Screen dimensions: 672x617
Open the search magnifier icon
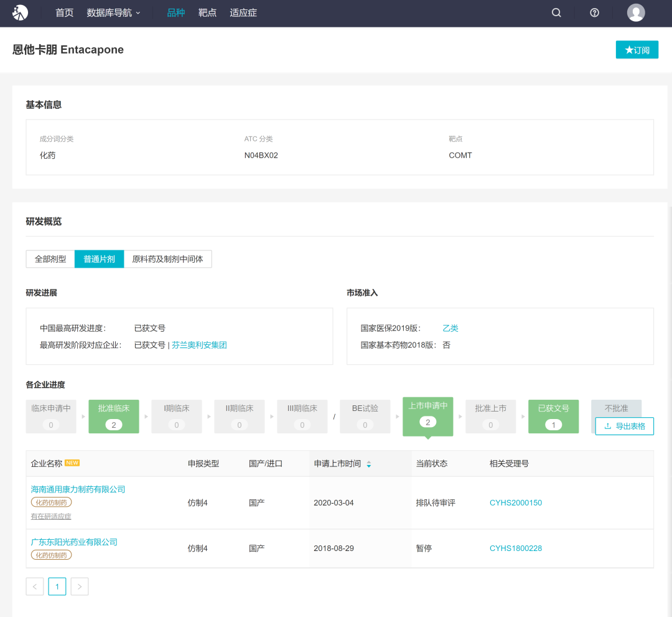(556, 12)
